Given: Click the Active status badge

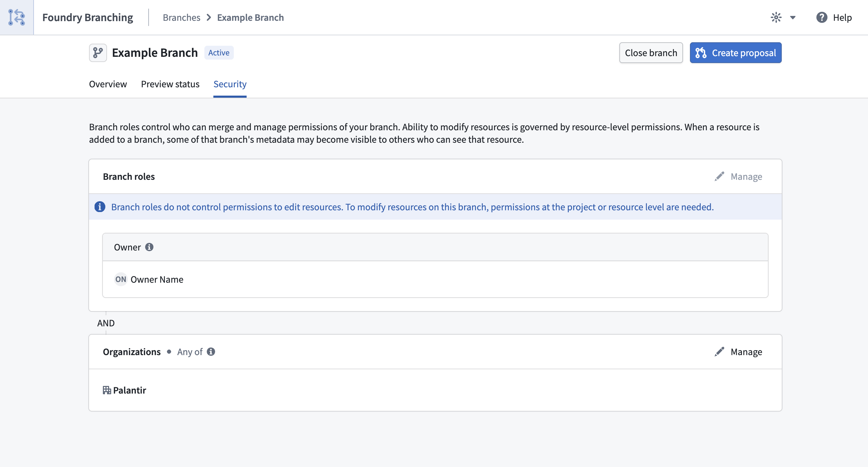Looking at the screenshot, I should click(x=219, y=53).
